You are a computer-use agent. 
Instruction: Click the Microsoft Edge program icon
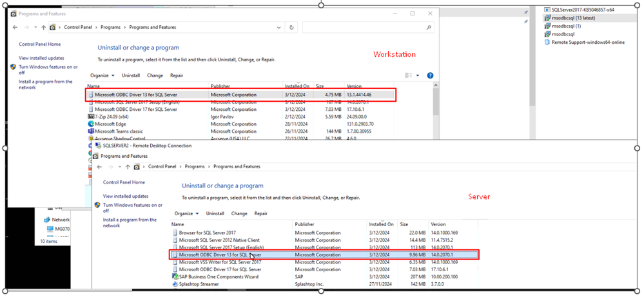[91, 124]
